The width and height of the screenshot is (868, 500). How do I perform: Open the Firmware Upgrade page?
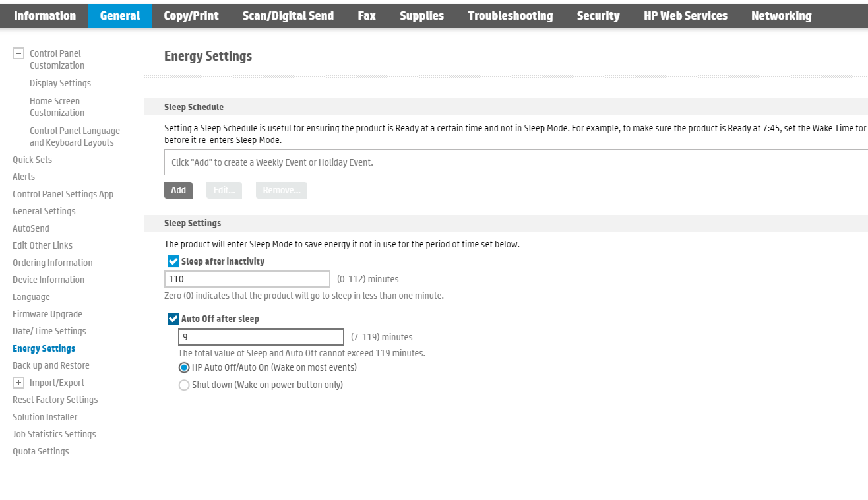(47, 314)
